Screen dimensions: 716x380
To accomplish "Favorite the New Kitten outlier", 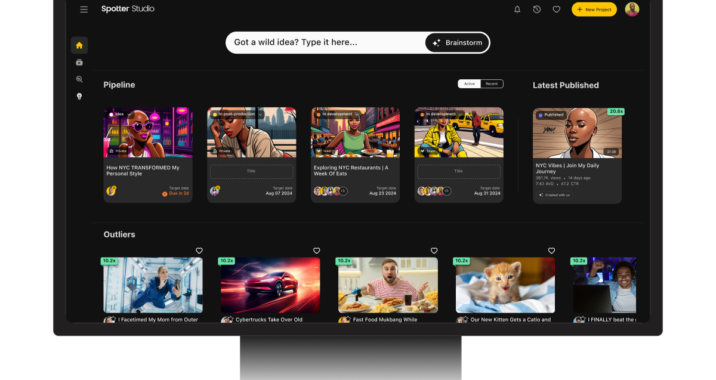I will point(551,251).
